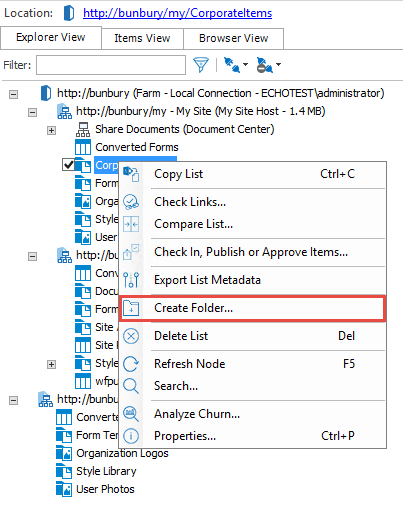Click the http://bunbury farm node icon
The height and width of the screenshot is (506, 403).
[46, 93]
